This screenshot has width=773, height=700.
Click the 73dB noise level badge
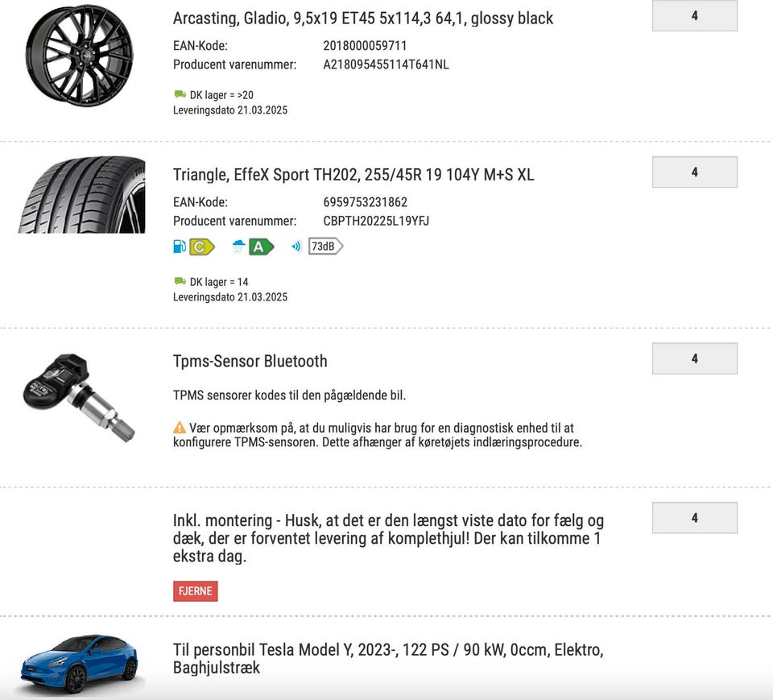(324, 246)
